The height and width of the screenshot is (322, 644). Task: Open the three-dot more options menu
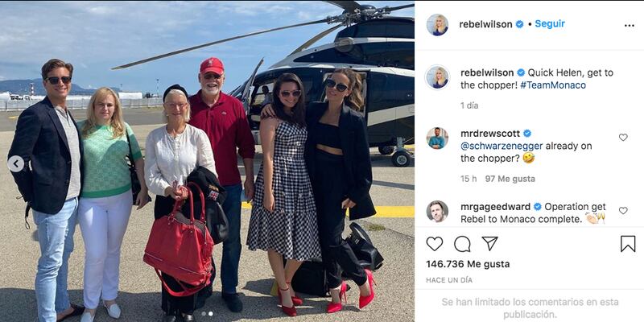(630, 26)
